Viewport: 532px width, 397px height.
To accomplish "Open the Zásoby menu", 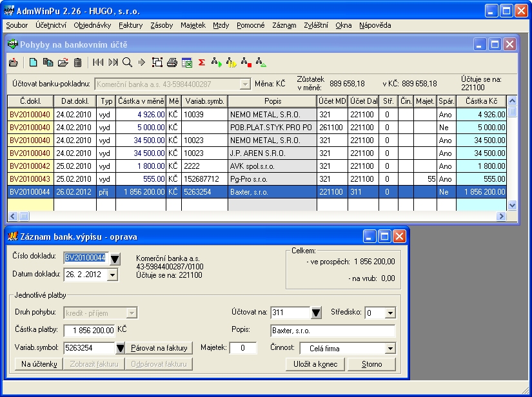I will point(162,25).
